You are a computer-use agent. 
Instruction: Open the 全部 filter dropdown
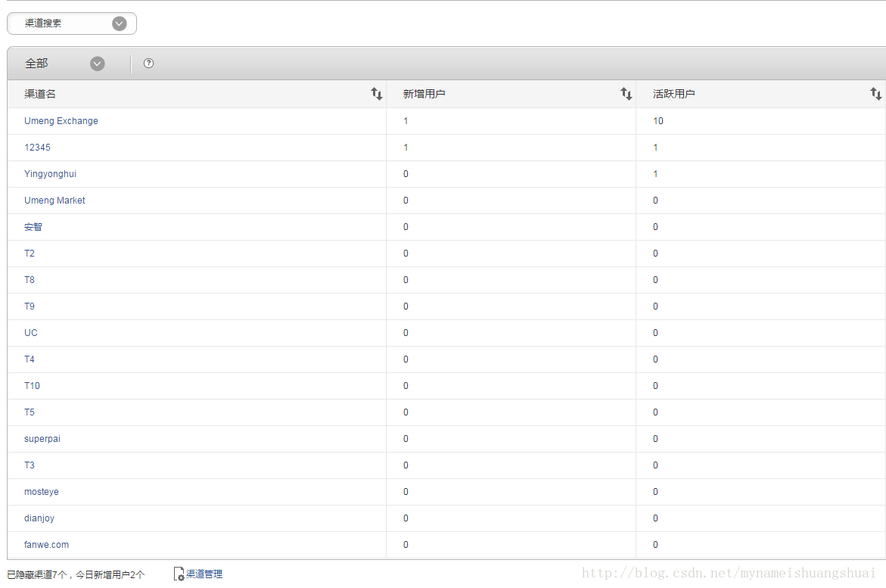(x=97, y=64)
